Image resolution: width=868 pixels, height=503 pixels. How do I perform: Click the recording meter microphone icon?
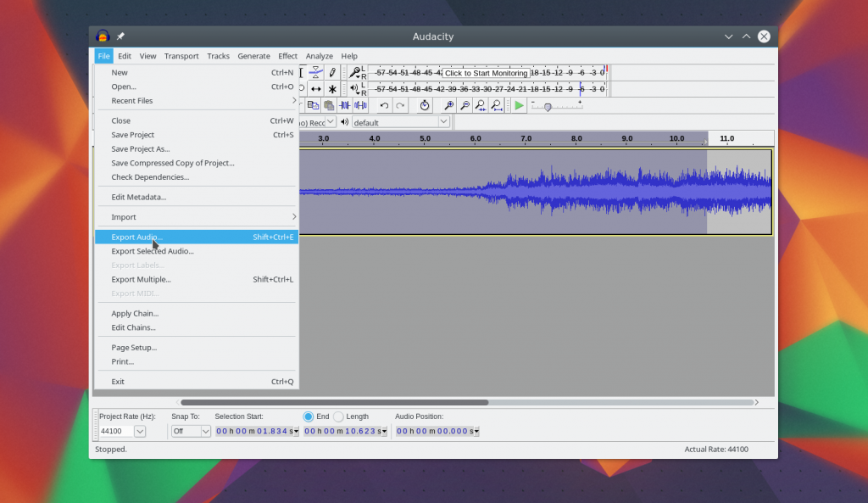pyautogui.click(x=353, y=73)
